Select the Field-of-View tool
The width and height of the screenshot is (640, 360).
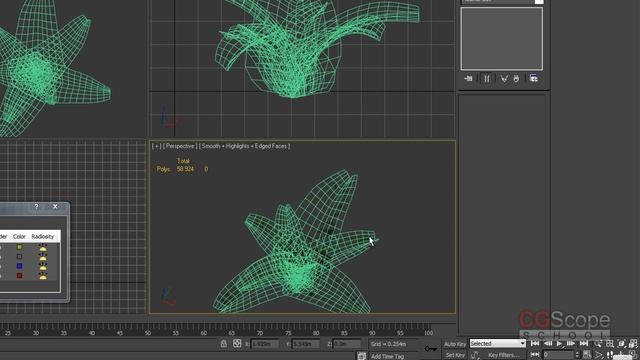tap(598, 355)
